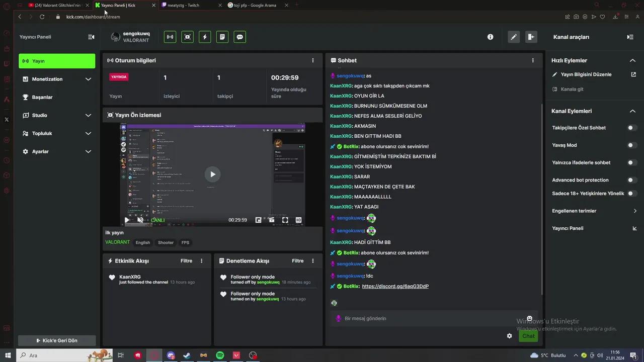Toggle the stream preview panel icon
Screen dimensions: 644x362
187,37
